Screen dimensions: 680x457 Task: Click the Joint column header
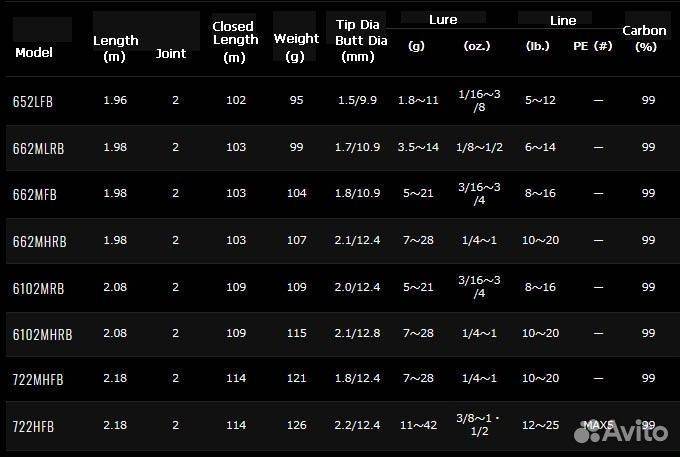coord(171,54)
